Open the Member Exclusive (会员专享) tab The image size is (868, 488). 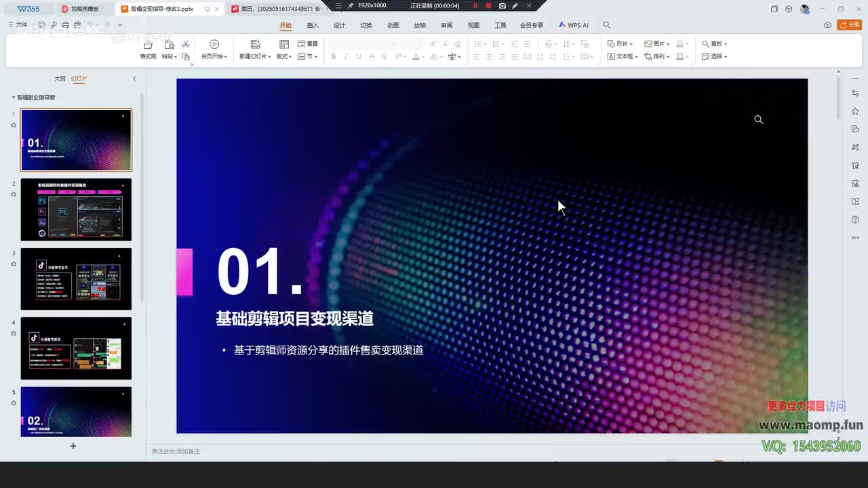[x=532, y=25]
